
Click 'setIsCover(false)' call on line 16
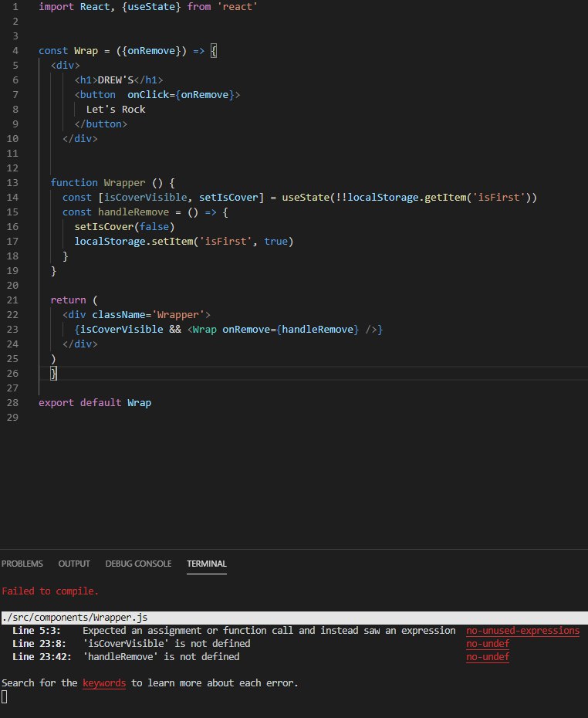124,227
